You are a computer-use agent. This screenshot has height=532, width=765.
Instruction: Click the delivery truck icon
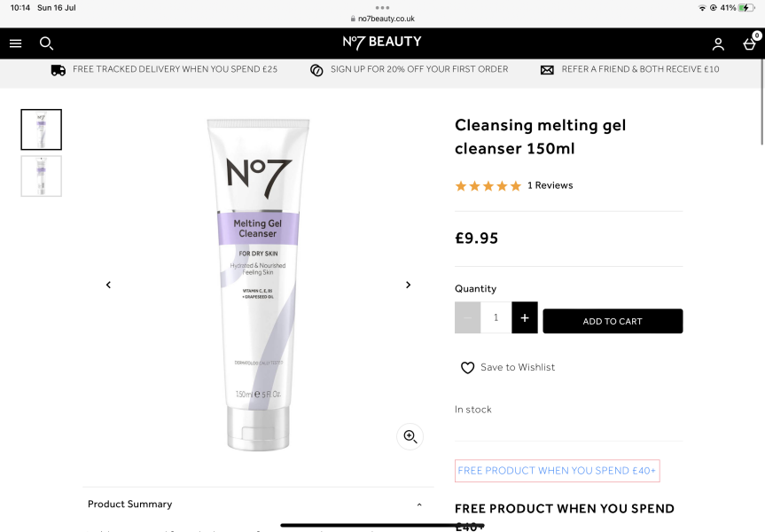[x=59, y=69]
